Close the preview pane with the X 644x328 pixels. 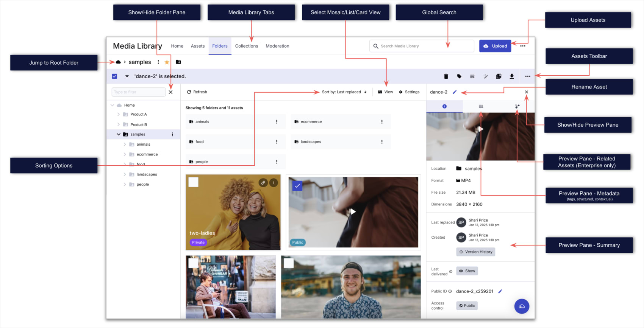click(x=527, y=92)
